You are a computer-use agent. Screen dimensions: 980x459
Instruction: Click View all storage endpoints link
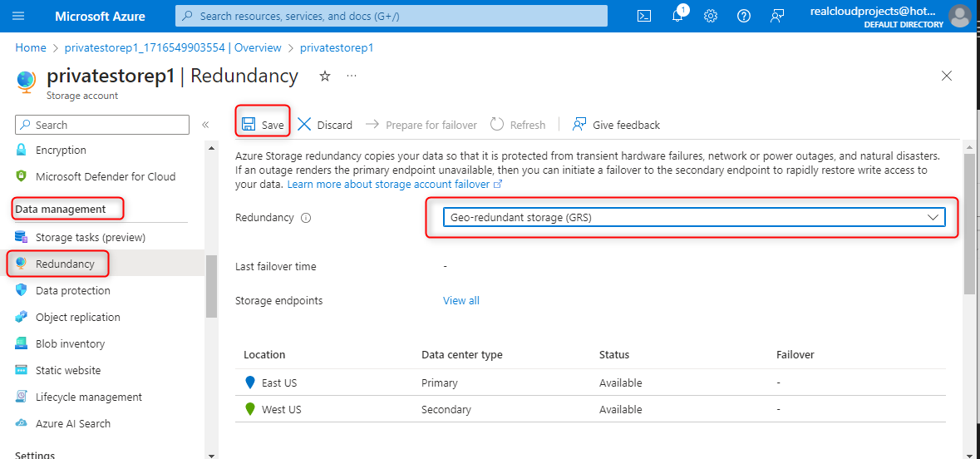coord(460,300)
